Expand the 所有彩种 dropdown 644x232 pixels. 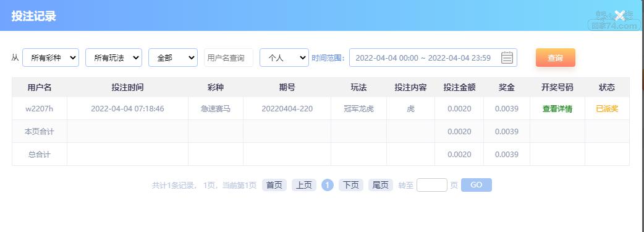click(51, 58)
